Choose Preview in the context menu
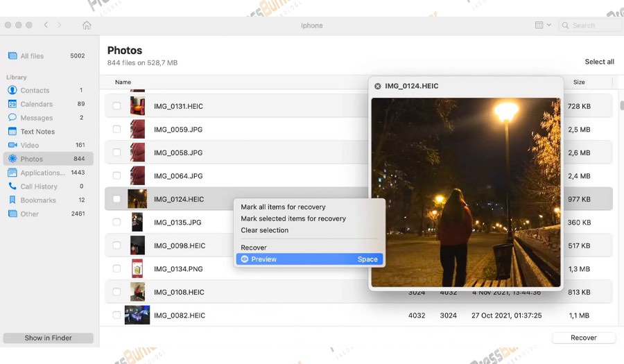 pos(309,259)
